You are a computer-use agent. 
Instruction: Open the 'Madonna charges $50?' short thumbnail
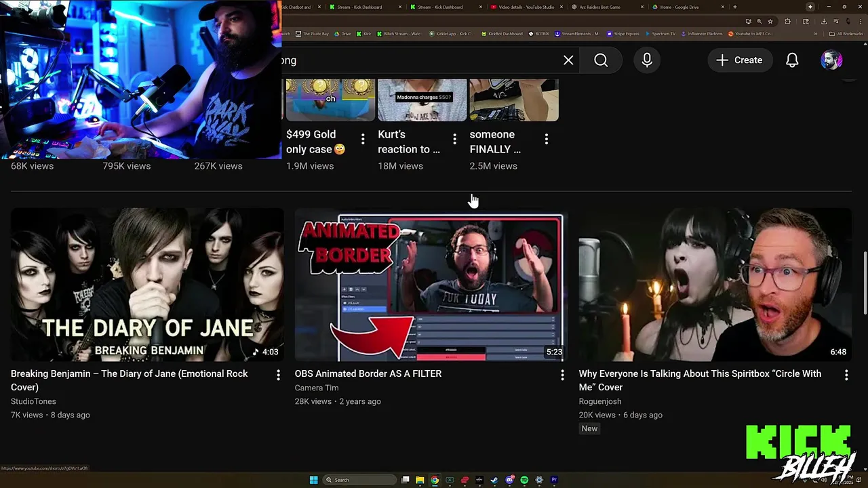422,100
